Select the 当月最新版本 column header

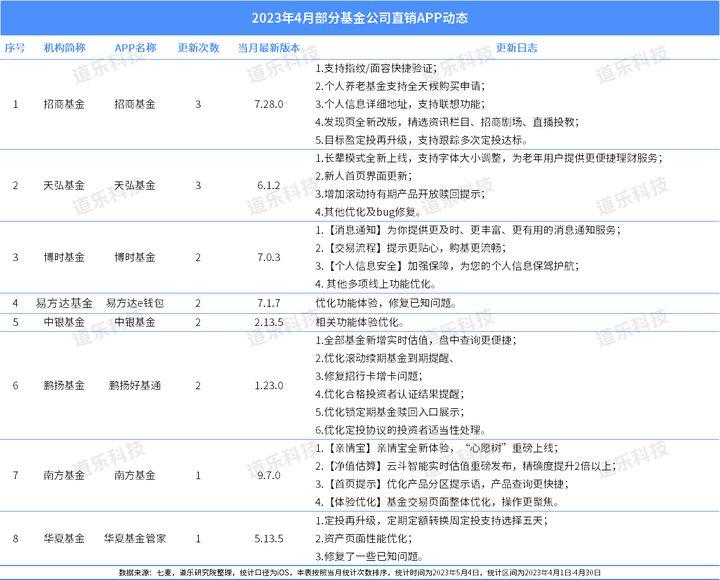(x=269, y=48)
